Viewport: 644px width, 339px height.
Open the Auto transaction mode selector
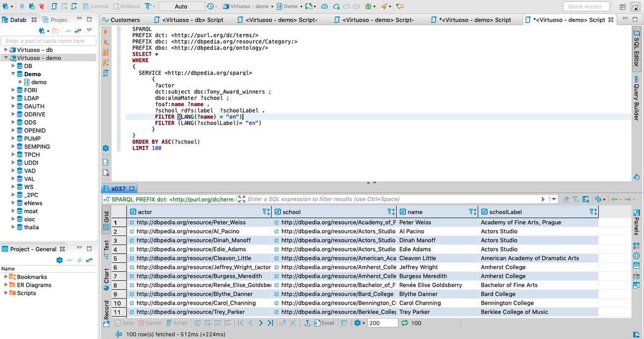click(181, 6)
